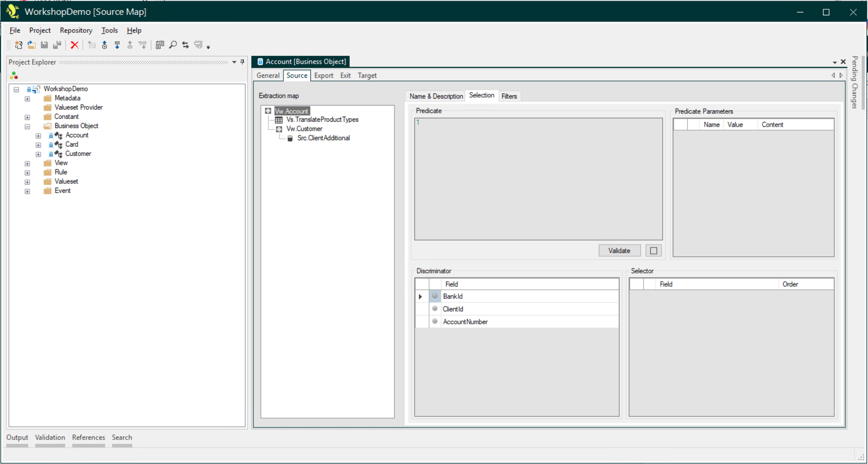The height and width of the screenshot is (464, 868).
Task: Click the Validate button
Action: pos(619,250)
